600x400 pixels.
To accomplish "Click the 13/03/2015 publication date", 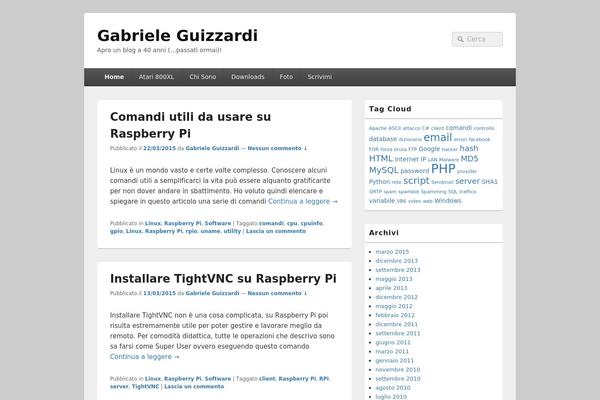I will pyautogui.click(x=159, y=293).
